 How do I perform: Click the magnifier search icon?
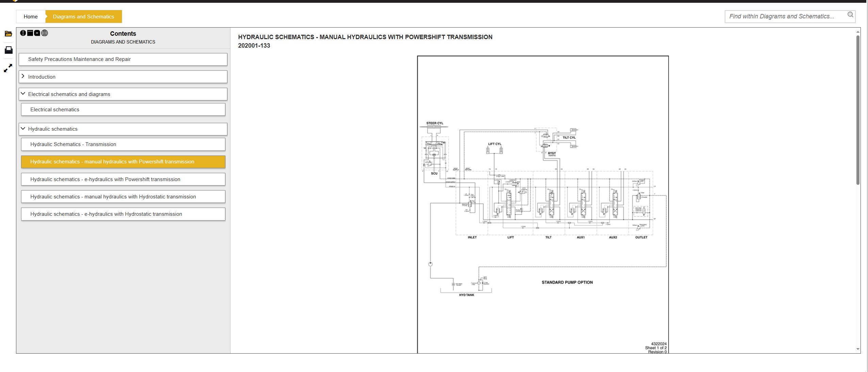(x=850, y=15)
